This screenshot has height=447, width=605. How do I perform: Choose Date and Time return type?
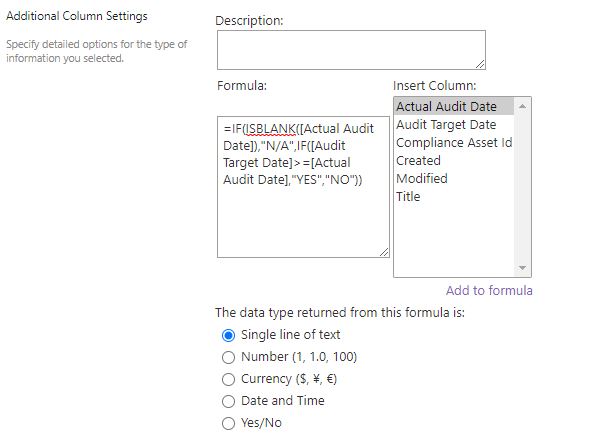pyautogui.click(x=228, y=401)
